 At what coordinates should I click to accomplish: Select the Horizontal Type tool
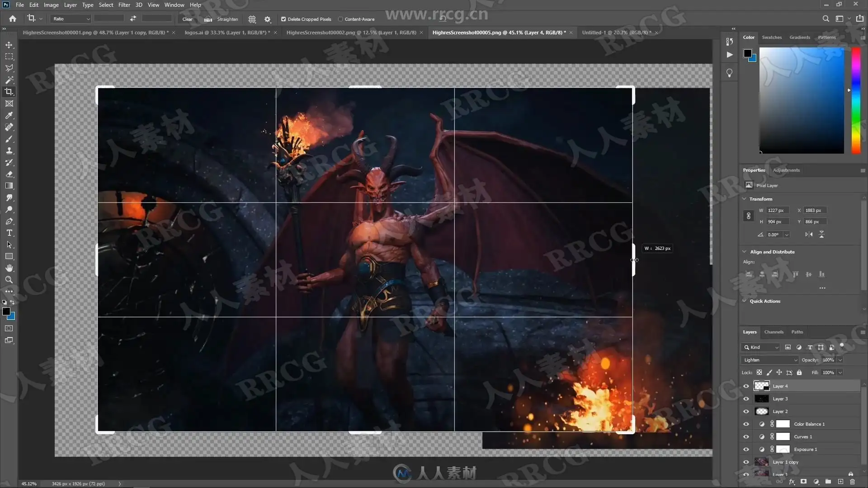pos(9,233)
